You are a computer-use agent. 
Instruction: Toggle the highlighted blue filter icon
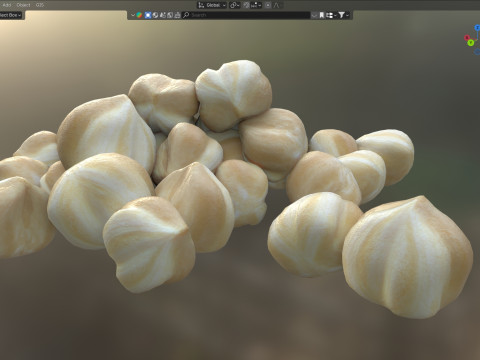148,15
